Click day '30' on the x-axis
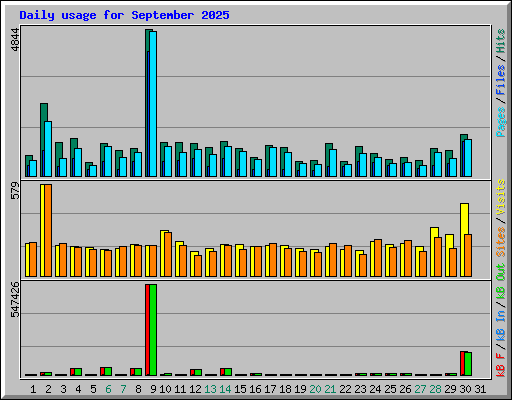 click(465, 389)
